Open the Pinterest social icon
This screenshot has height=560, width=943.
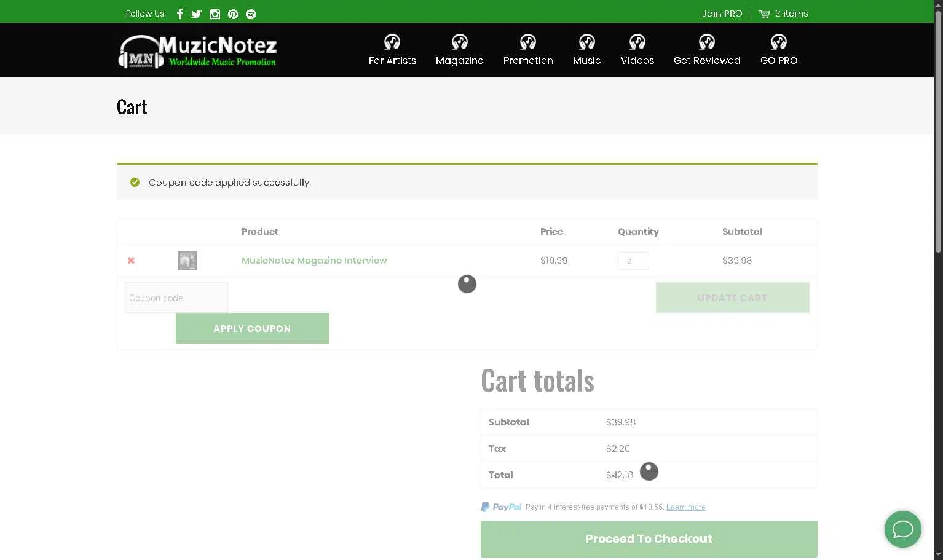click(233, 14)
